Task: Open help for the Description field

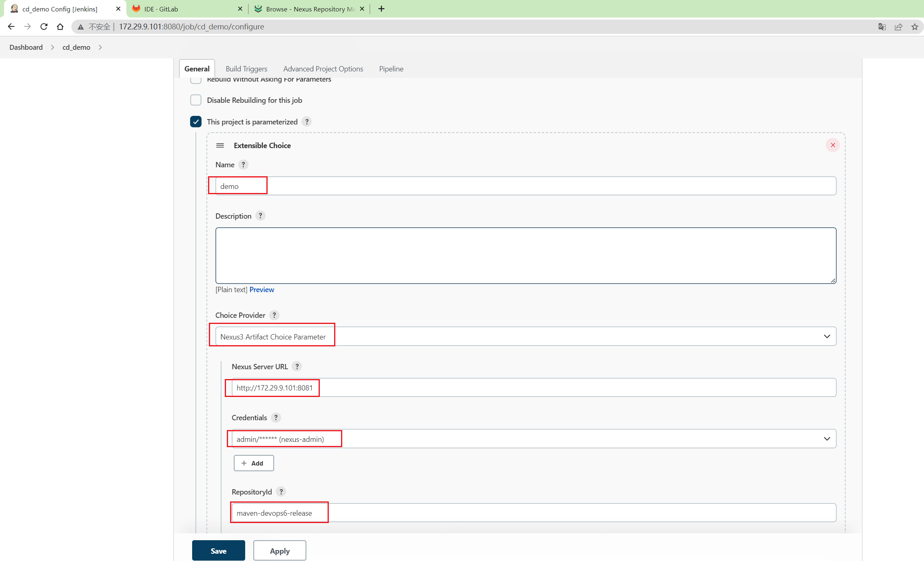Action: tap(260, 216)
